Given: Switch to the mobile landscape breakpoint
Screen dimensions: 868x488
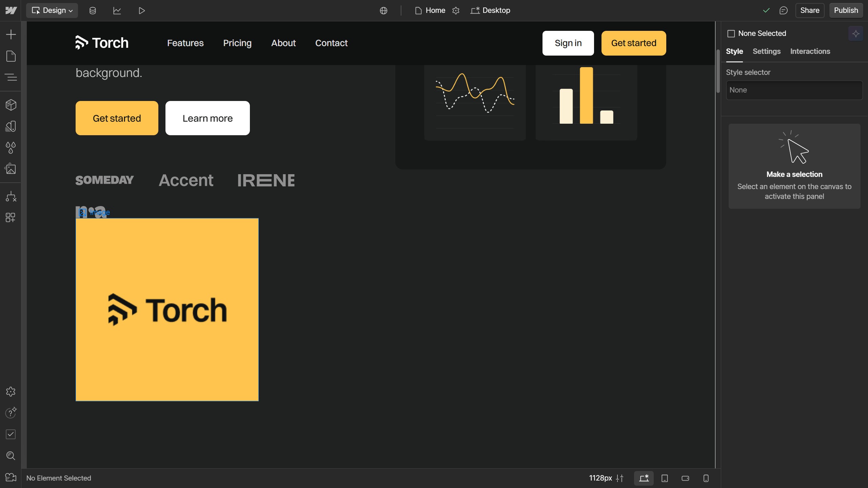Looking at the screenshot, I should pyautogui.click(x=685, y=478).
